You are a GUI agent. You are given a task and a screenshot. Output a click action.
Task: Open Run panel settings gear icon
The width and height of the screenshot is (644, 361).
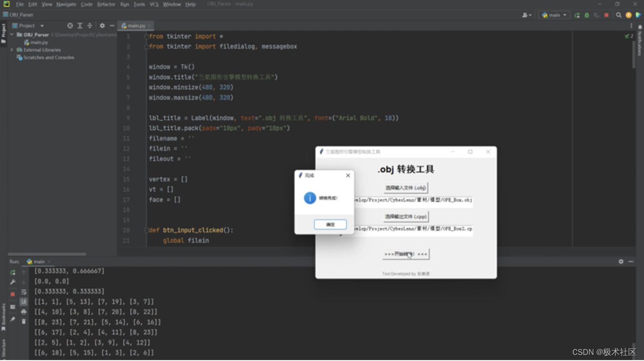pyautogui.click(x=621, y=261)
